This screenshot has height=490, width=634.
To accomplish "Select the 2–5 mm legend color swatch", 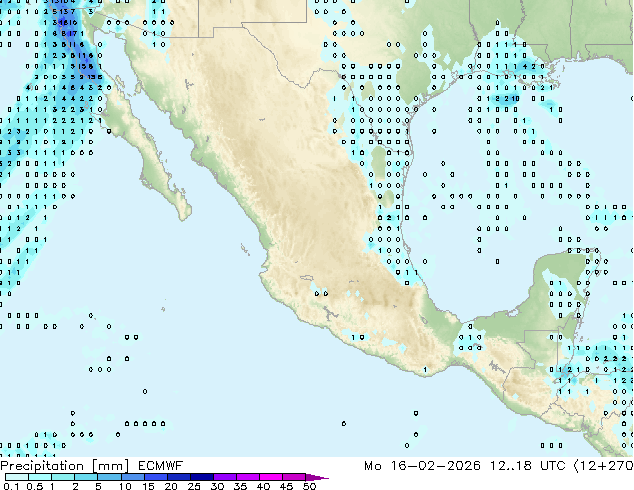I will coord(86,477).
